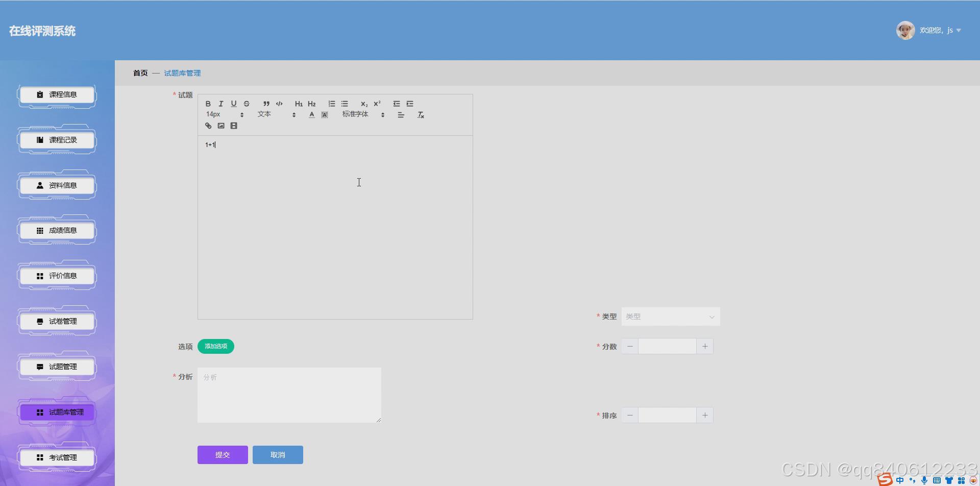980x486 pixels.
Task: Apply subscript formatting
Action: (x=364, y=104)
